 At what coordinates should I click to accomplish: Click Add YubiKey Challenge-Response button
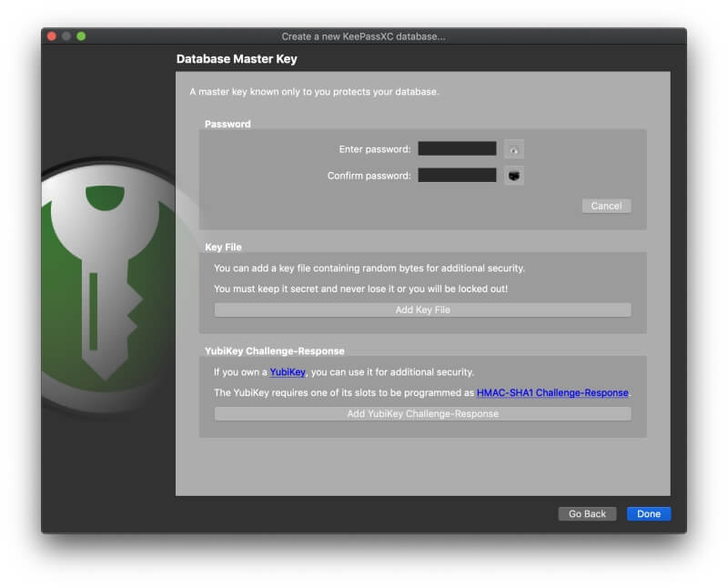click(422, 414)
